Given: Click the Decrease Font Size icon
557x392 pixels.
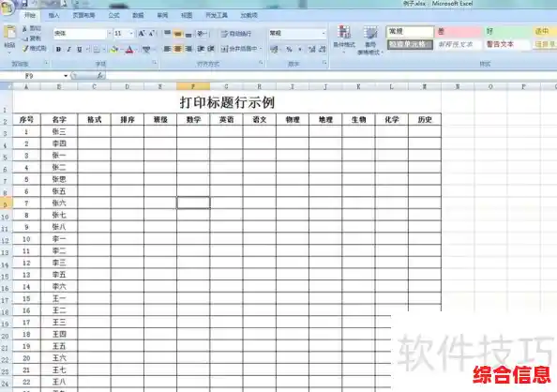Looking at the screenshot, I should tap(152, 34).
